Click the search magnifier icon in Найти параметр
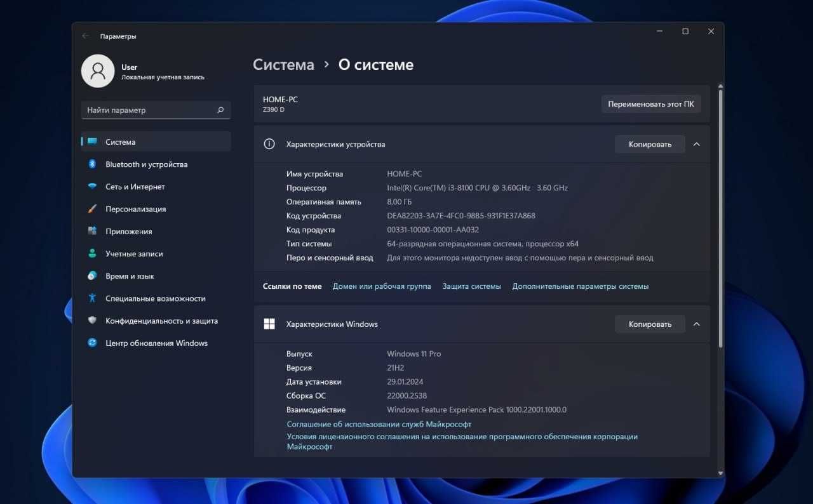Image resolution: width=813 pixels, height=504 pixels. 220,110
